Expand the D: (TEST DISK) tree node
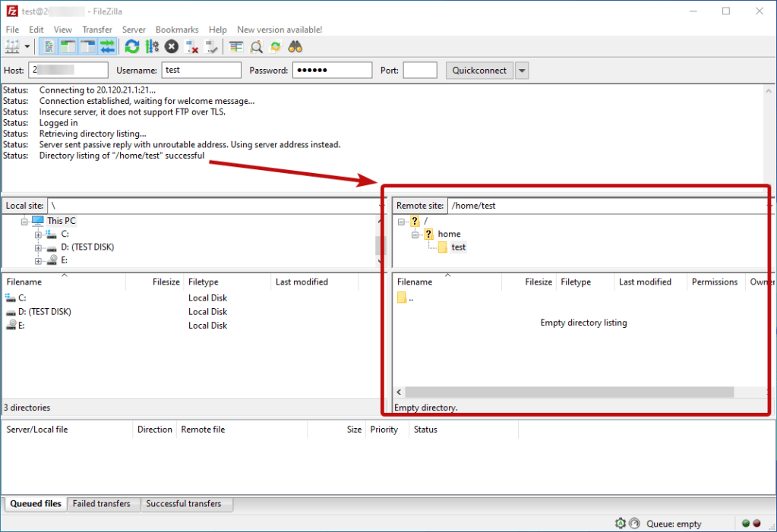Image resolution: width=777 pixels, height=532 pixels. pos(38,247)
